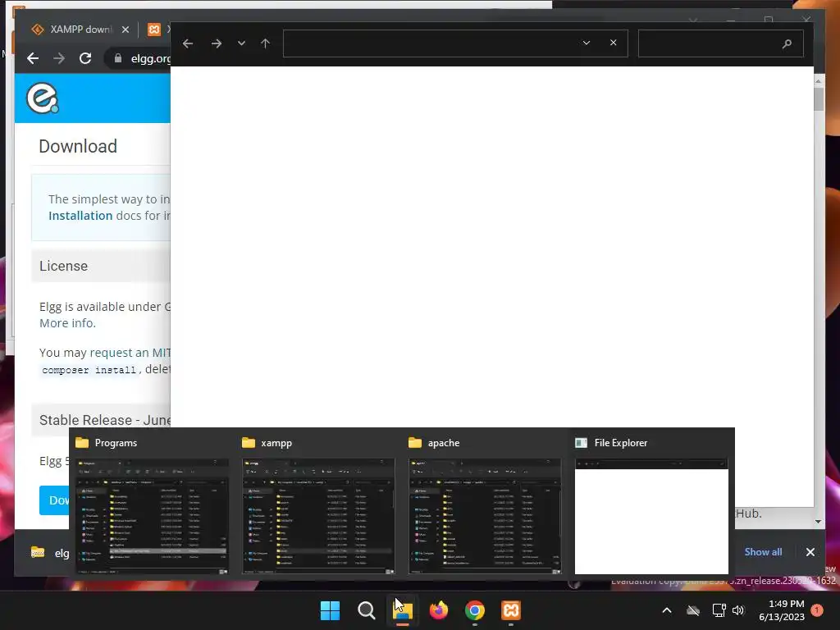Switch to the second XAMPP icon tab
This screenshot has height=630, width=840.
pos(153,30)
